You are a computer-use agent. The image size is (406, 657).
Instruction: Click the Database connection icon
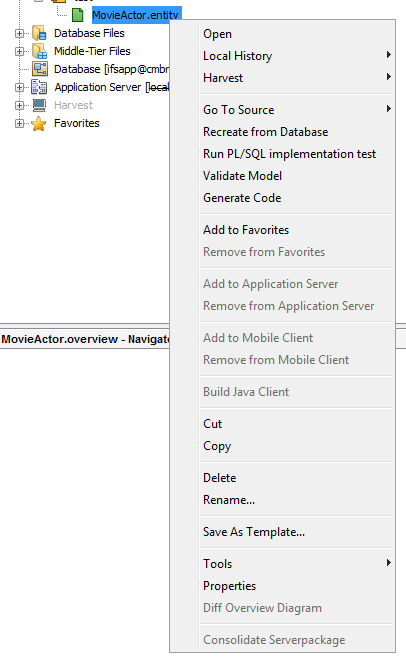coord(39,69)
